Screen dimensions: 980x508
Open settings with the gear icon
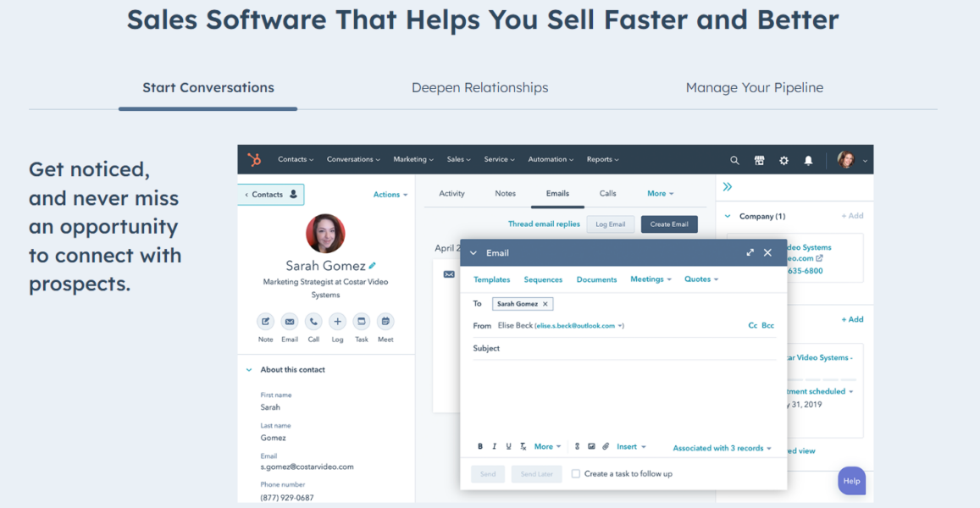[x=783, y=160]
